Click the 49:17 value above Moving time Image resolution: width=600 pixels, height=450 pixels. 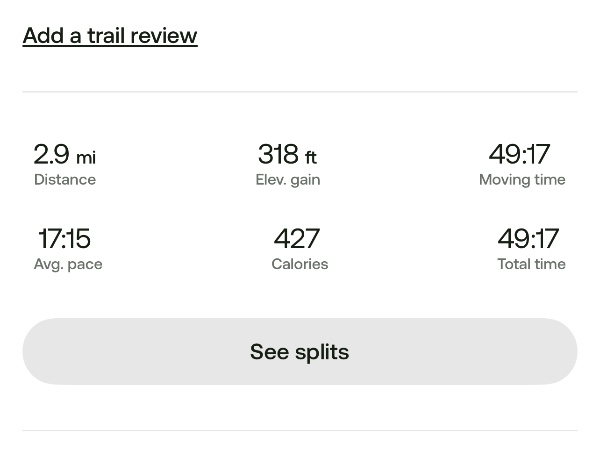tap(519, 154)
